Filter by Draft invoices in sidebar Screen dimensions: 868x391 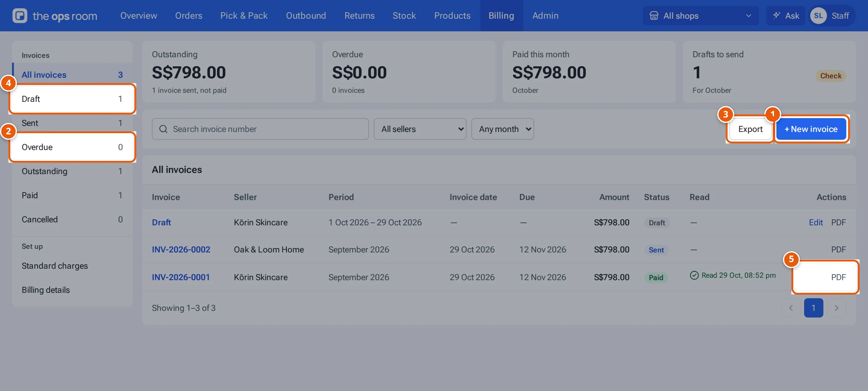pyautogui.click(x=72, y=99)
